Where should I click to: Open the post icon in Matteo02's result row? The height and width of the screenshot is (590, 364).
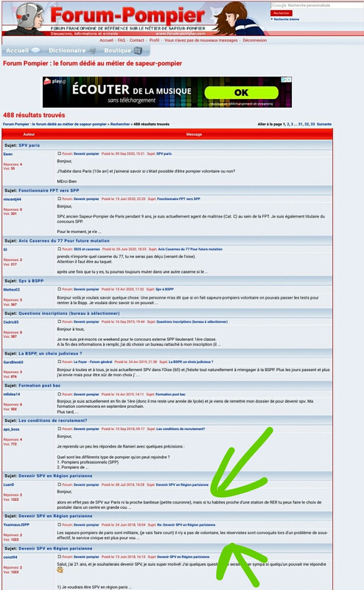59,289
